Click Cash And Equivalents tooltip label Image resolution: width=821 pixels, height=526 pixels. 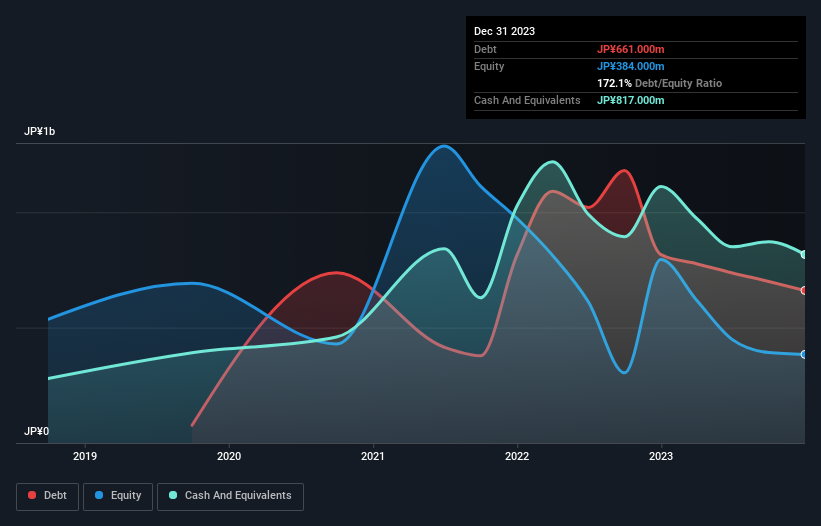pos(527,100)
